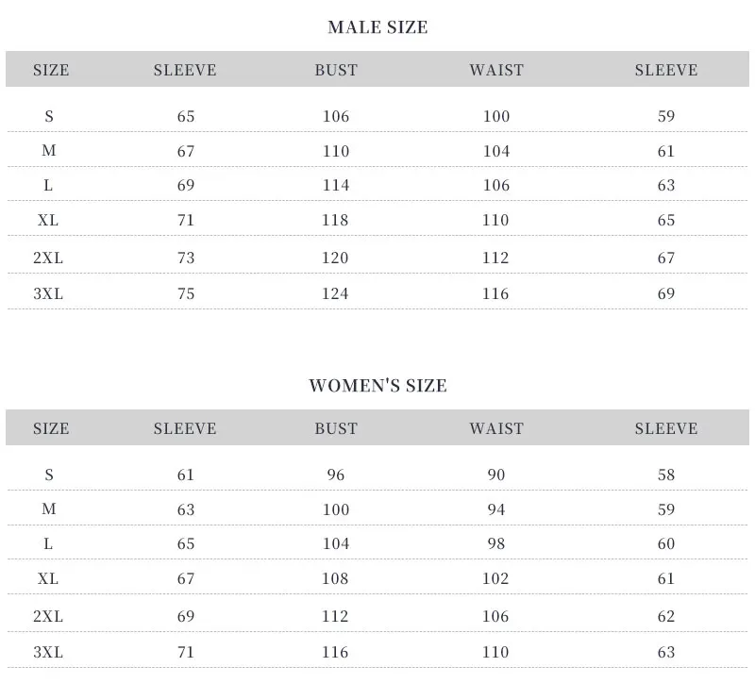
Task: Click male size 3XL row label
Action: [48, 293]
